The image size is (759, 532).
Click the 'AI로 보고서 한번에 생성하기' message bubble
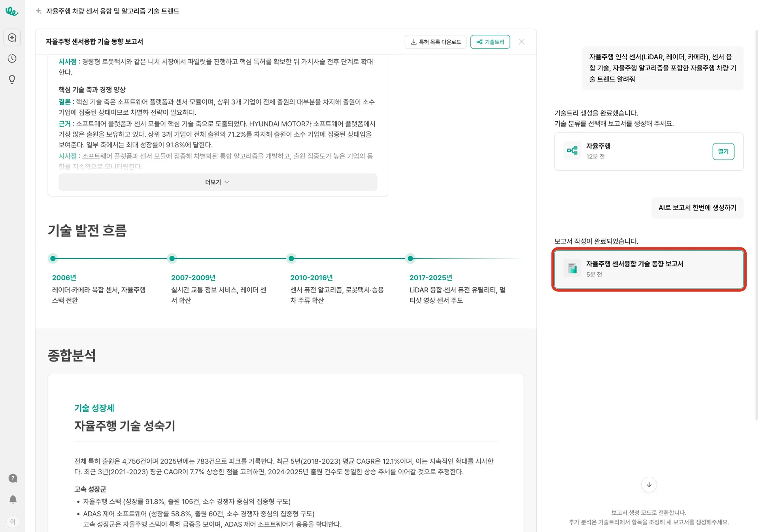coord(697,208)
